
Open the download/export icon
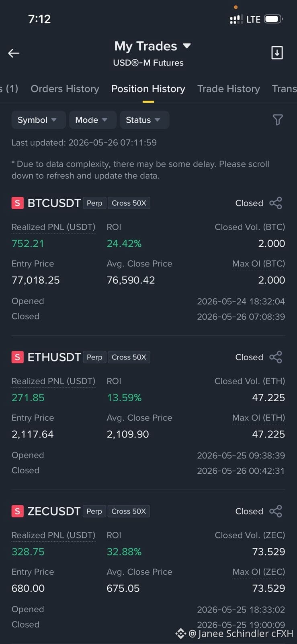(x=277, y=53)
